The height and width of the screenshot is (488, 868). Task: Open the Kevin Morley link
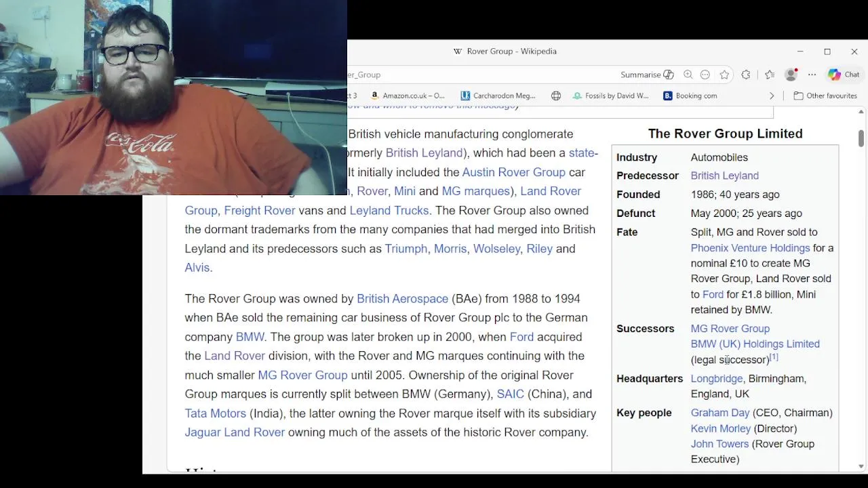tap(720, 428)
